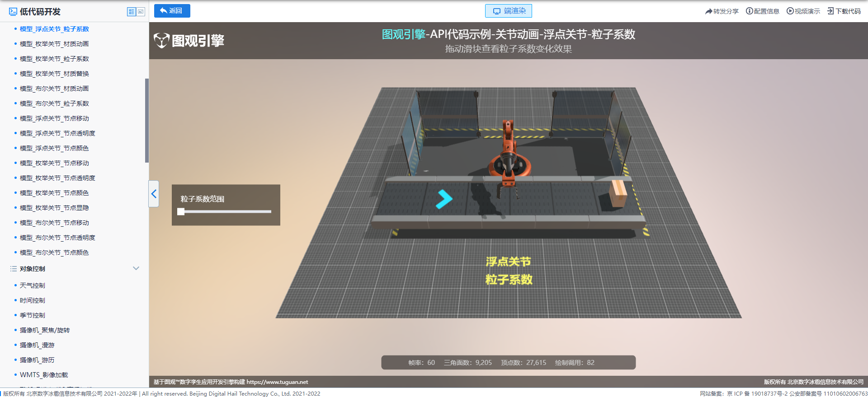Click the 拖动滑块查看粒子系数变化效果 subtitle

(x=508, y=49)
